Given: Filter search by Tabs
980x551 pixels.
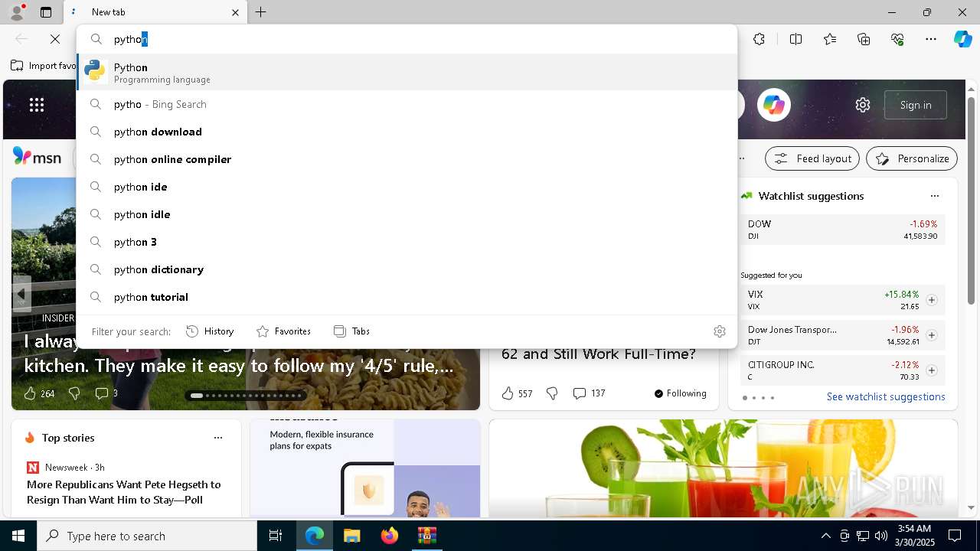Looking at the screenshot, I should point(352,331).
